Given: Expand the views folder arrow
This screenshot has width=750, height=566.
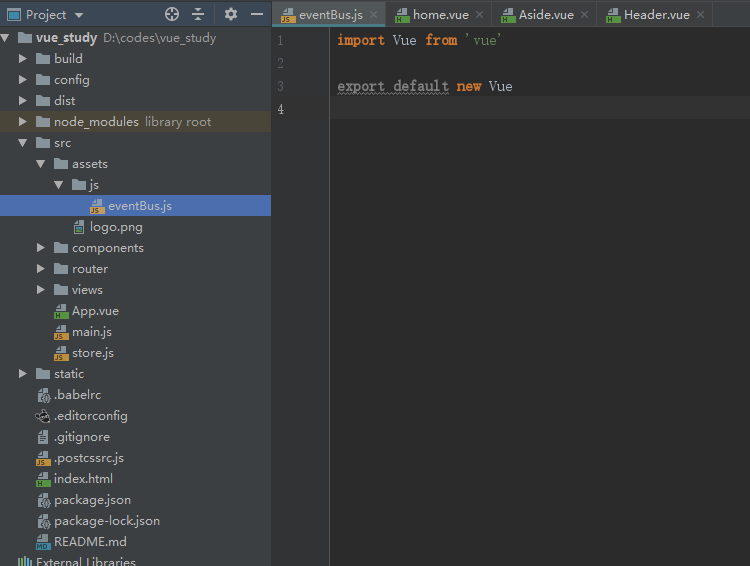Looking at the screenshot, I should tap(41, 290).
